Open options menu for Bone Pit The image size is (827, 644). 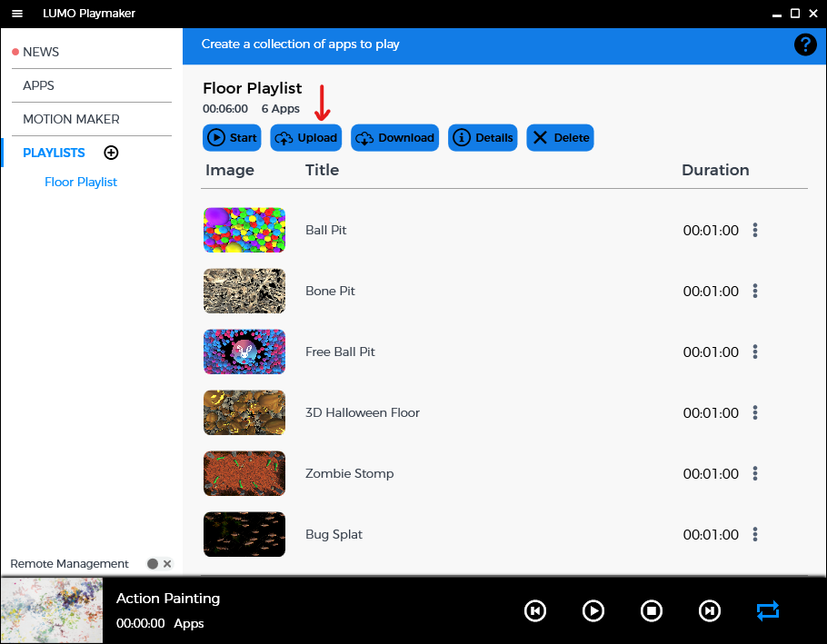tap(755, 291)
